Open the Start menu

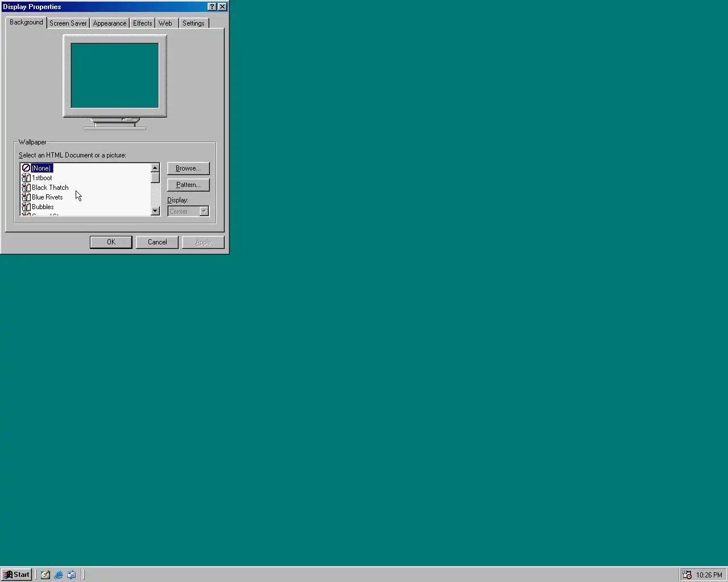click(x=16, y=575)
